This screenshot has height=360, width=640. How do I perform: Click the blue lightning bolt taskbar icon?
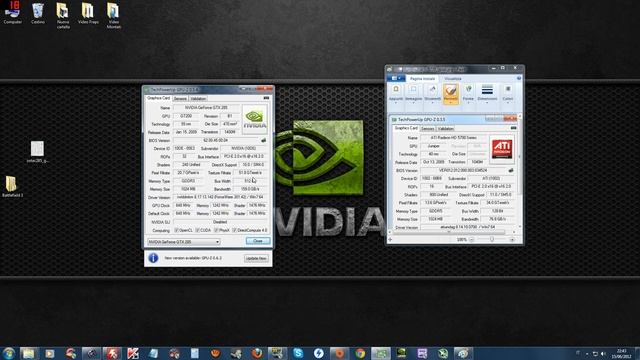pyautogui.click(x=319, y=353)
